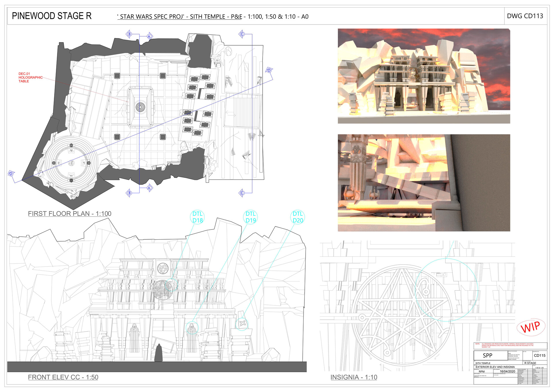Screen dimensions: 554x392
Task: Click the holographic table symbol in the floor plan
Action: click(141, 107)
